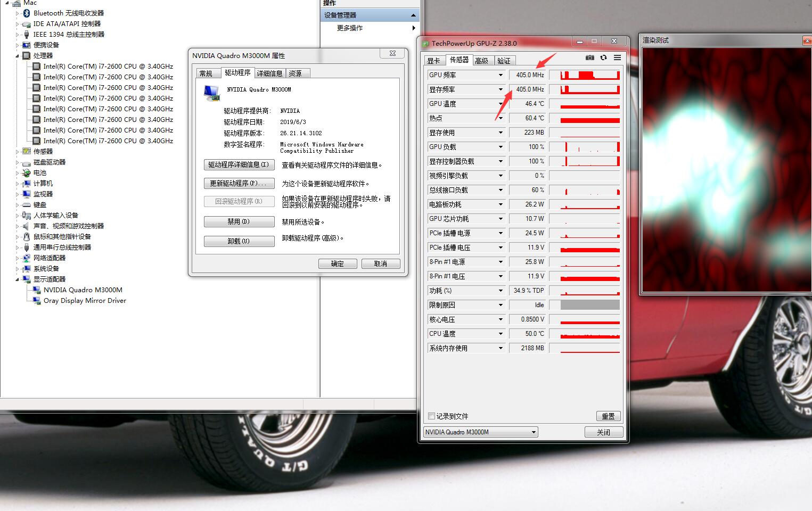
Task: Click the driver version 26.21.14.3102
Action: pyautogui.click(x=301, y=133)
